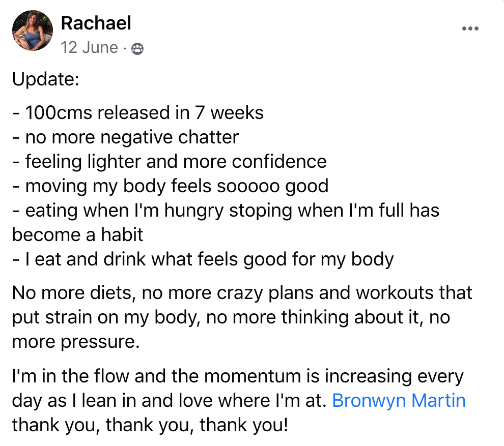The image size is (504, 446).
Task: Click the more pressure. text
Action: [x=76, y=342]
